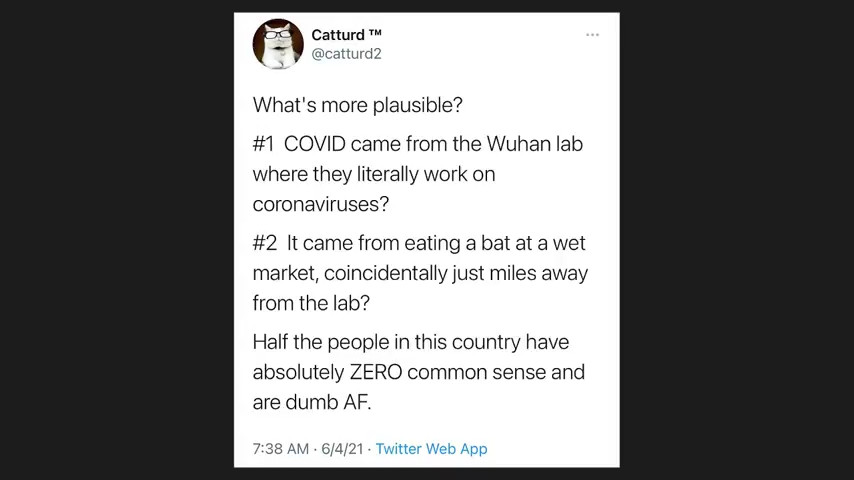Click the word "coronaviruses?"
The height and width of the screenshot is (480, 854).
(x=320, y=204)
